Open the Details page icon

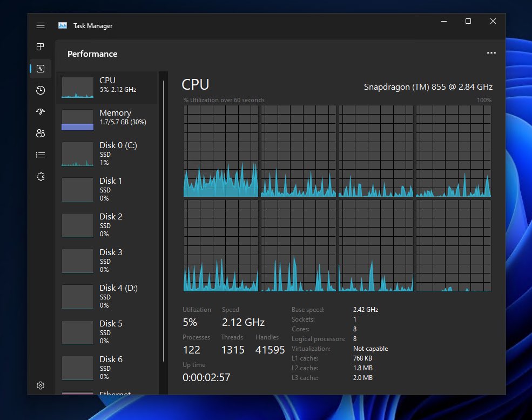click(x=41, y=155)
